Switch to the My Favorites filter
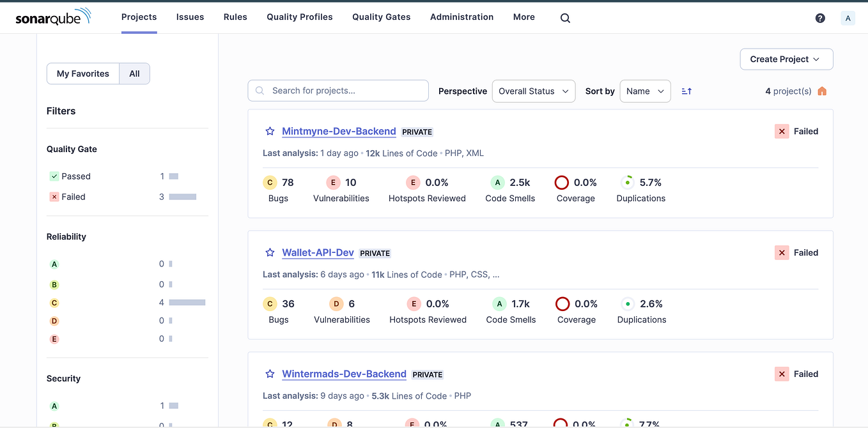This screenshot has height=428, width=868. coord(82,73)
